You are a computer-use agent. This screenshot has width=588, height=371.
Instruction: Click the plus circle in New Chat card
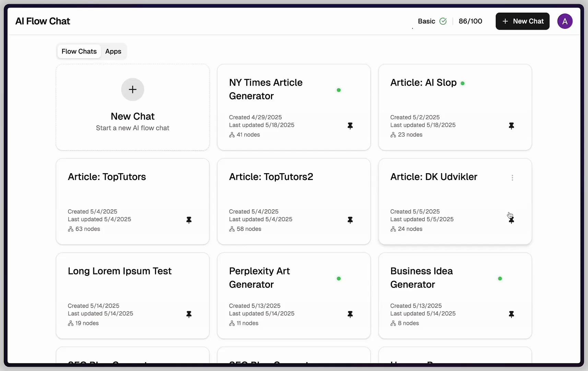point(132,90)
